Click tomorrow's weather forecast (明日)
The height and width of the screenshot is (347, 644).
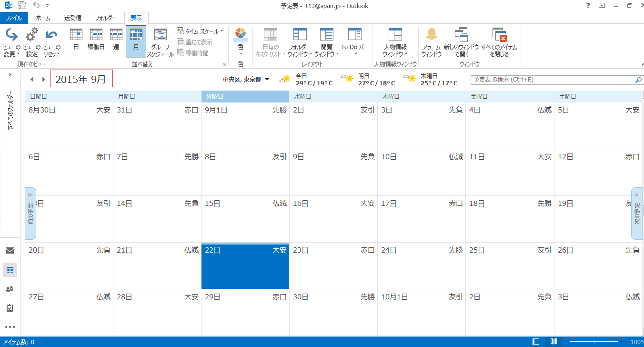coord(368,79)
